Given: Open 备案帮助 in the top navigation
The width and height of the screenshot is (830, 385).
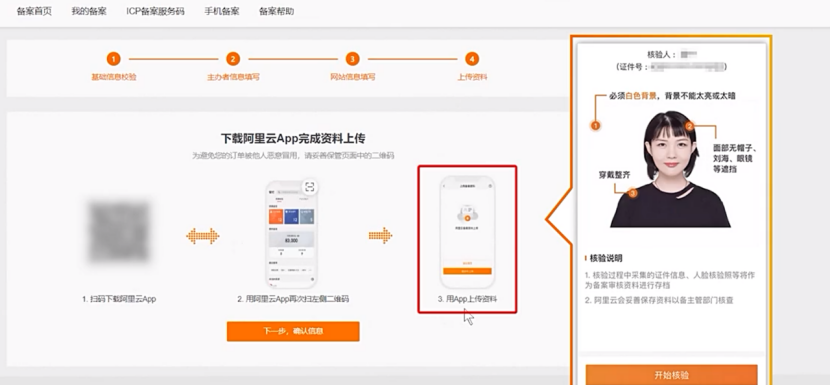Looking at the screenshot, I should pyautogui.click(x=276, y=12).
